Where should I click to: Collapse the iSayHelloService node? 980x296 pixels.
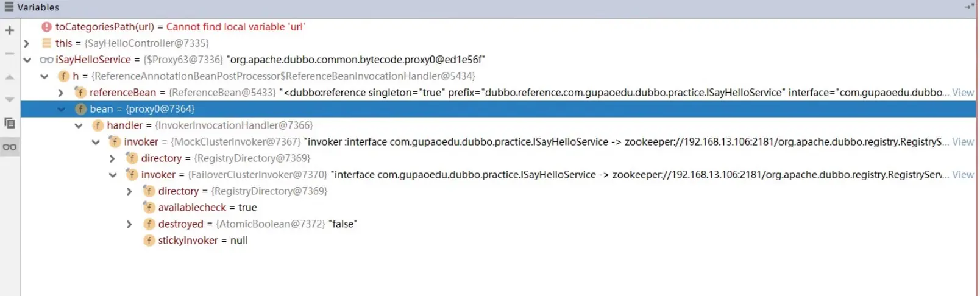coord(27,60)
